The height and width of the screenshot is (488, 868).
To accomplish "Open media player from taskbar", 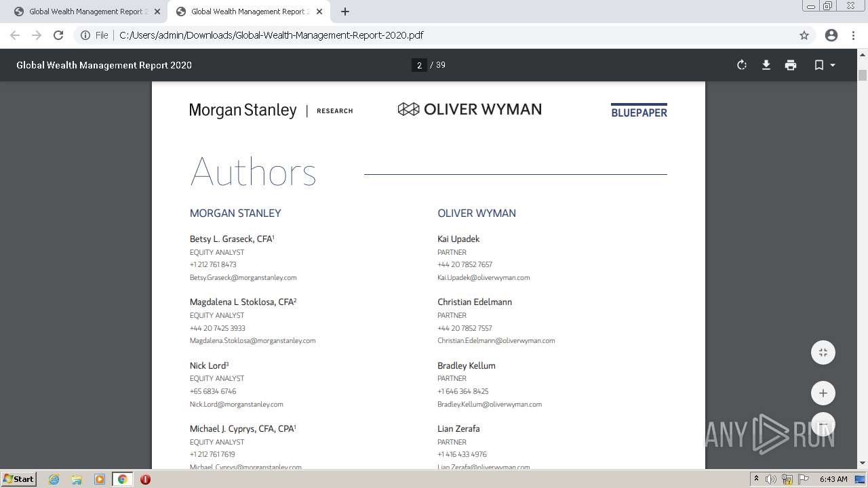I will (x=100, y=479).
